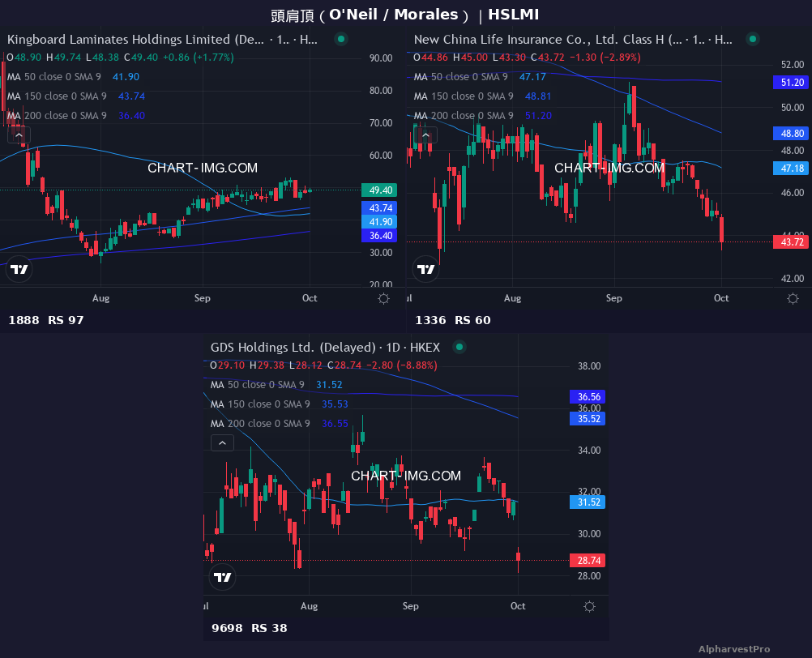Screen dimensions: 812x658
Task: Click the 41.90 MA price label on Kingboard chart
Action: 379,221
